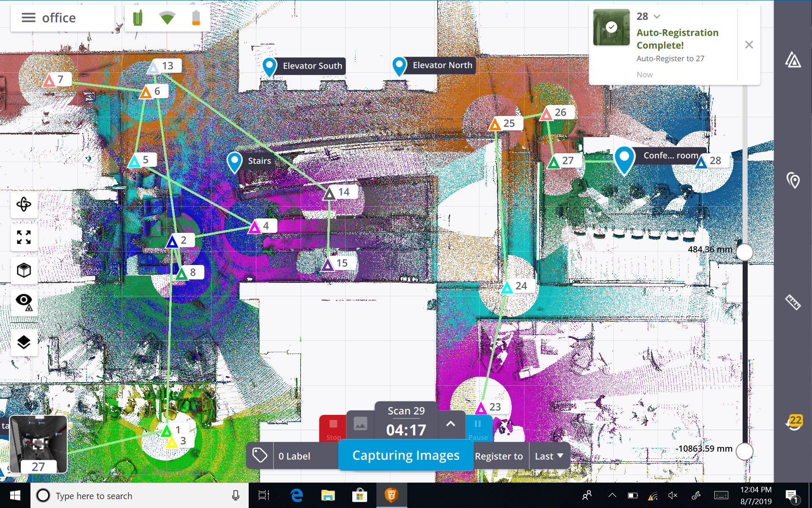The width and height of the screenshot is (812, 508).
Task: Toggle scan visibility eye icon
Action: pyautogui.click(x=24, y=302)
